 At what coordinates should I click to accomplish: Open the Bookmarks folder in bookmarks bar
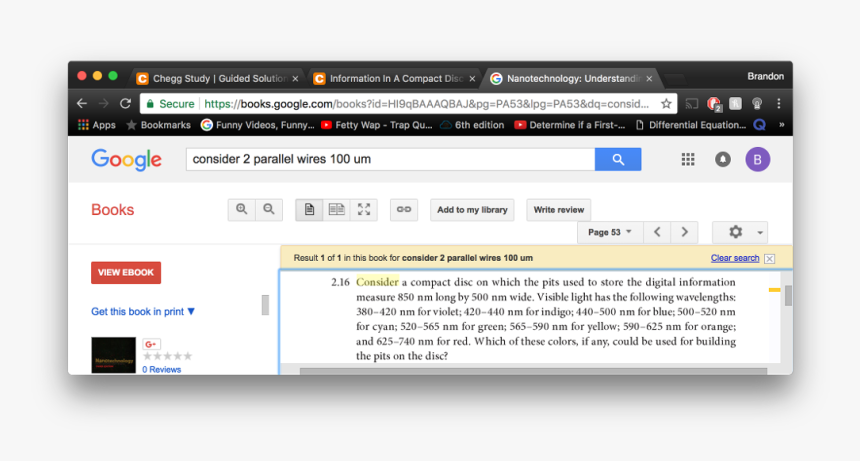[159, 125]
